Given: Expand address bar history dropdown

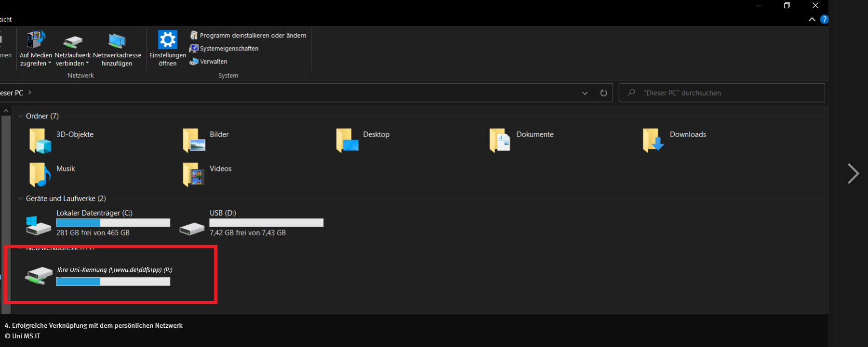Looking at the screenshot, I should click(x=585, y=93).
